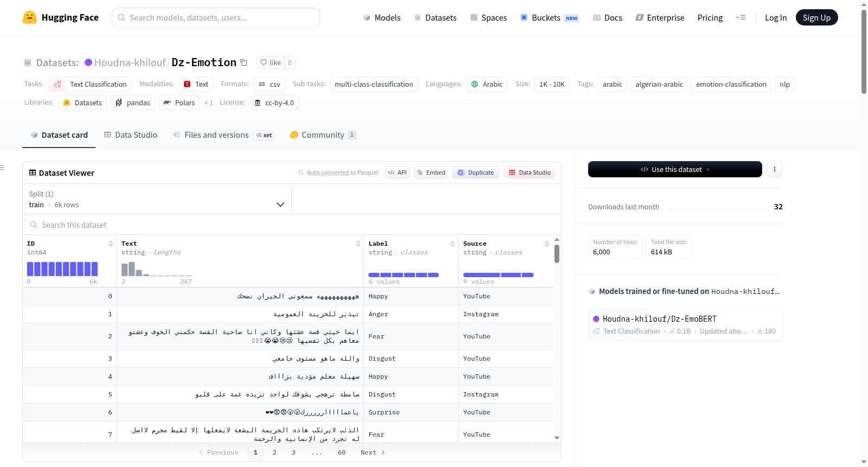The width and height of the screenshot is (868, 467).
Task: Go to the Pricing page
Action: (710, 17)
